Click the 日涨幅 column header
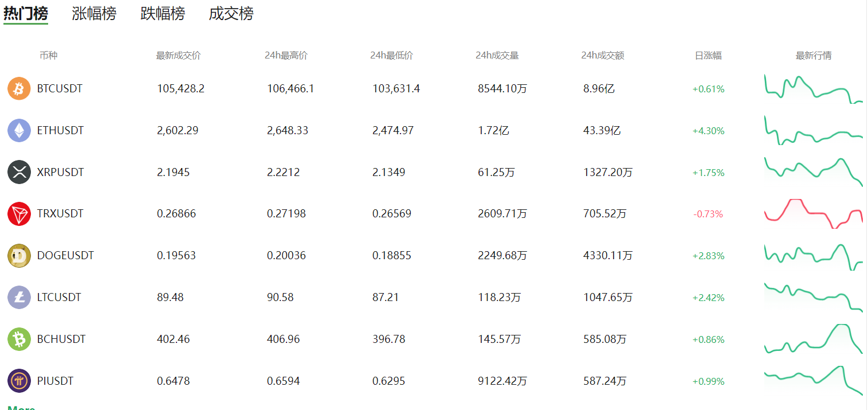This screenshot has width=868, height=410. (708, 56)
